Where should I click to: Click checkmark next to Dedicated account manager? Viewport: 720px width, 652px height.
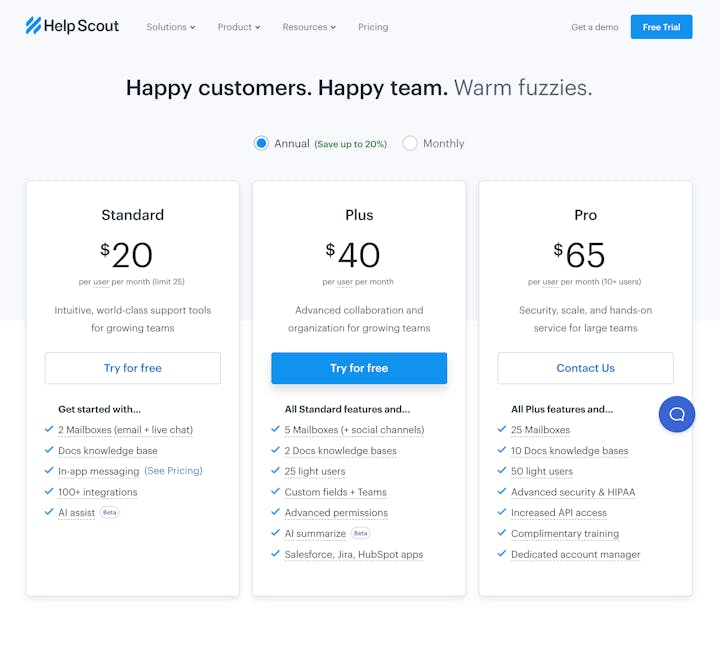click(502, 554)
